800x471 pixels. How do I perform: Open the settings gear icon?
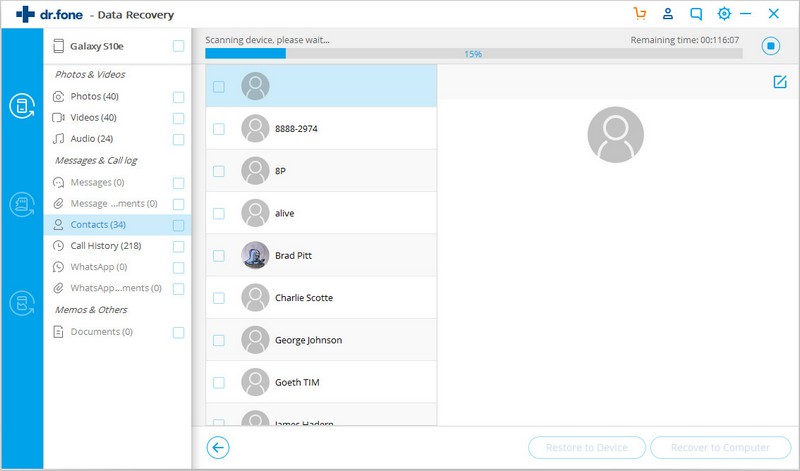tap(724, 14)
